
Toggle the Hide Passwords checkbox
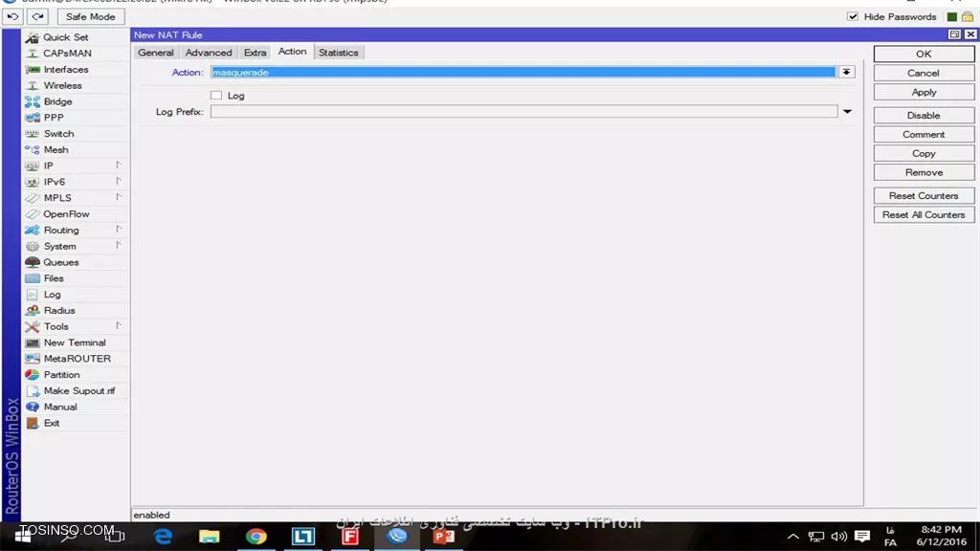853,17
